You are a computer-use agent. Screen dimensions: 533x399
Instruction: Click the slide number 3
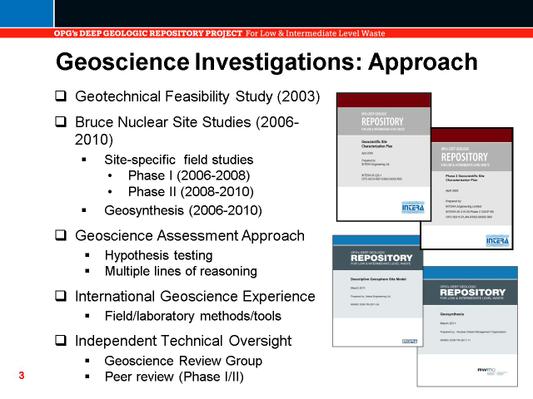pos(22,376)
